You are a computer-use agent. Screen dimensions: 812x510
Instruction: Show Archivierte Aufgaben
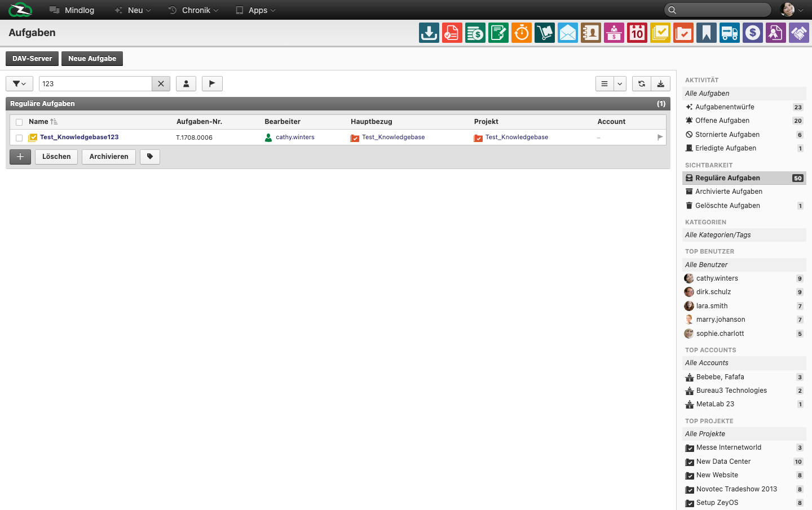click(x=744, y=192)
